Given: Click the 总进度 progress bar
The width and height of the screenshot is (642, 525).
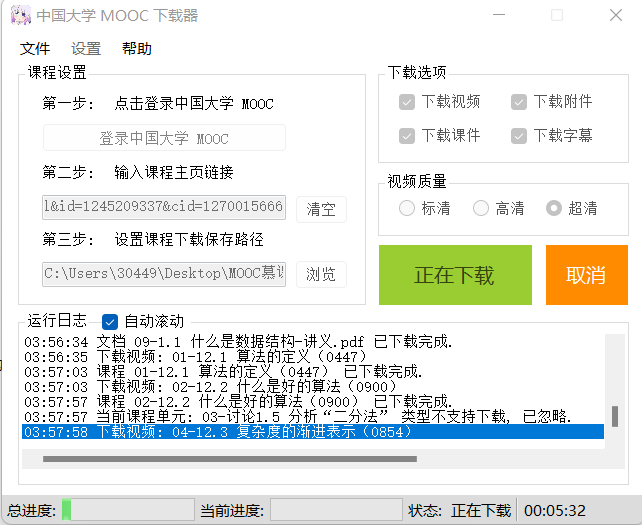Looking at the screenshot, I should (128, 510).
